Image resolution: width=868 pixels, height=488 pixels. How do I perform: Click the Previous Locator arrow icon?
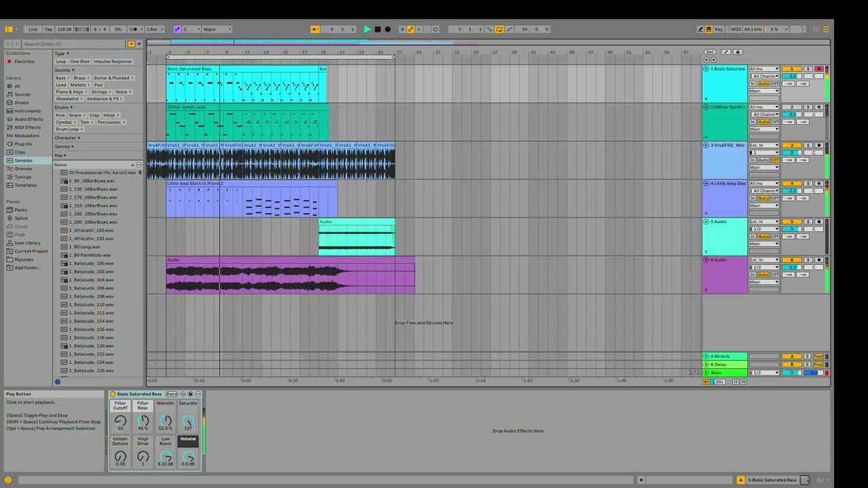point(707,60)
